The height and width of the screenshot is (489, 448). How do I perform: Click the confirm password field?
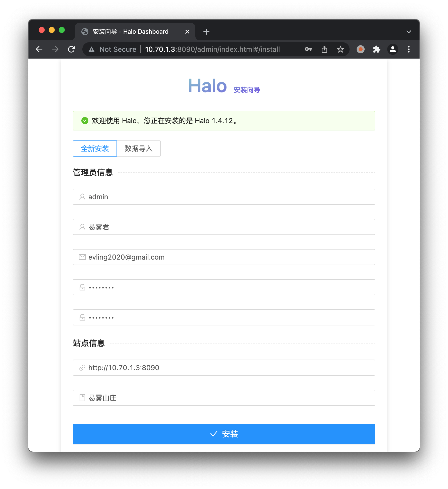(x=224, y=317)
